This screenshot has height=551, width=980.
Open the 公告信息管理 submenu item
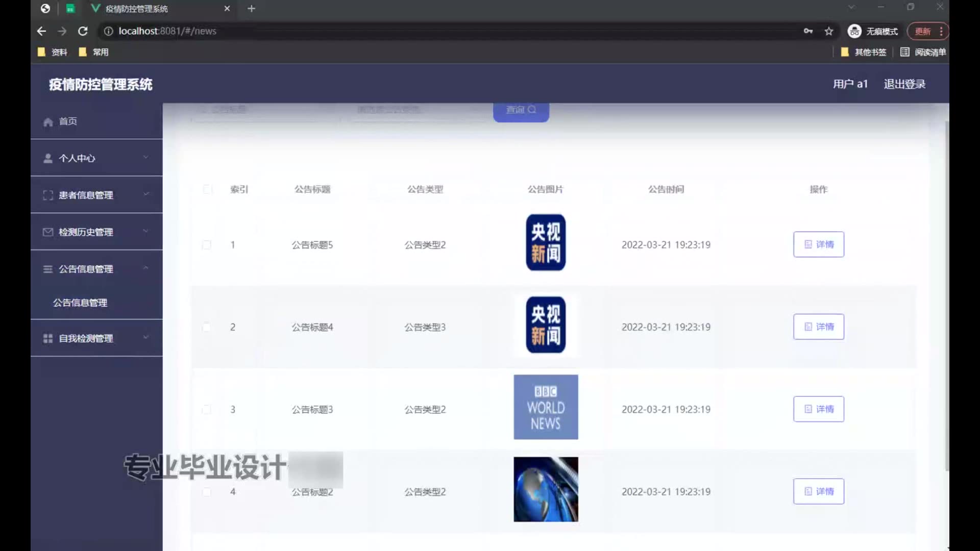click(80, 303)
